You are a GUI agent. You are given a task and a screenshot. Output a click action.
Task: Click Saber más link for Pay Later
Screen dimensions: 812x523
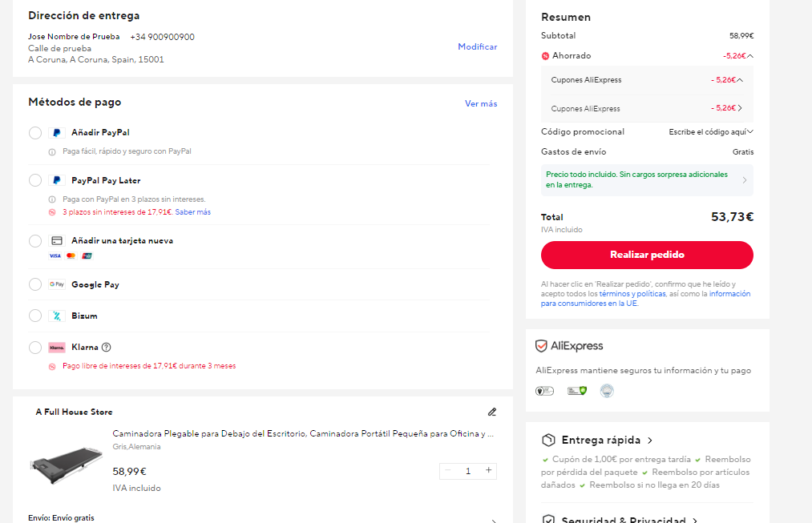(192, 212)
